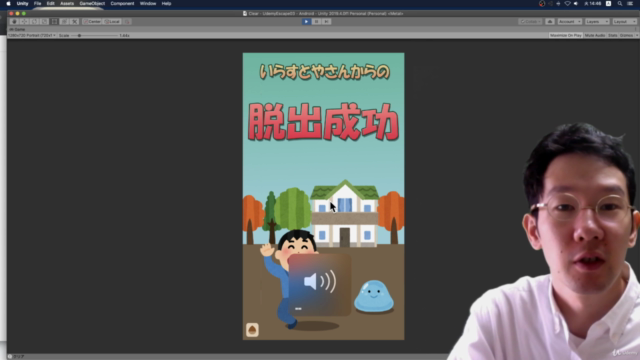
Task: Toggle Mute Audio in Game view
Action: pos(595,36)
